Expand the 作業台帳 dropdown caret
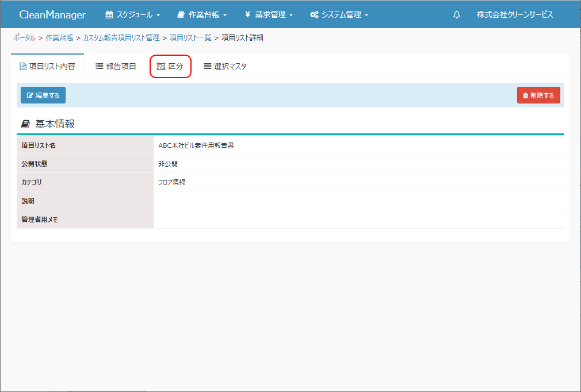Viewport: 581px width, 392px height. click(x=225, y=16)
